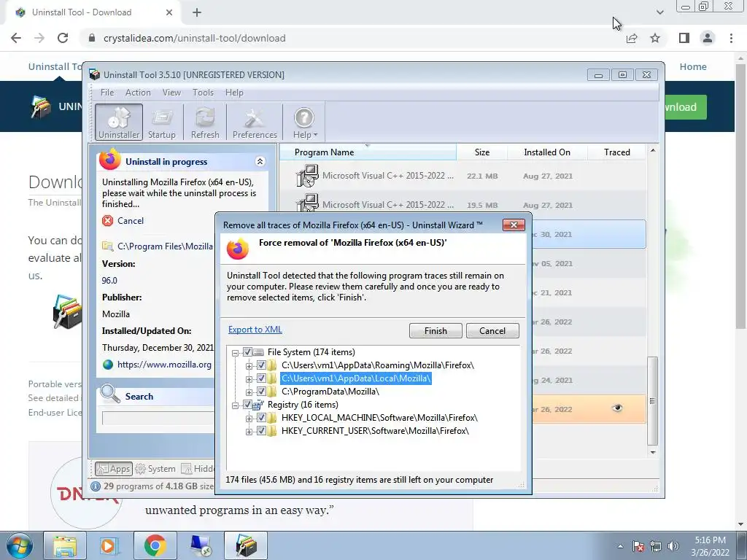Sort by the Program Name column
Image resolution: width=747 pixels, height=560 pixels.
point(368,152)
